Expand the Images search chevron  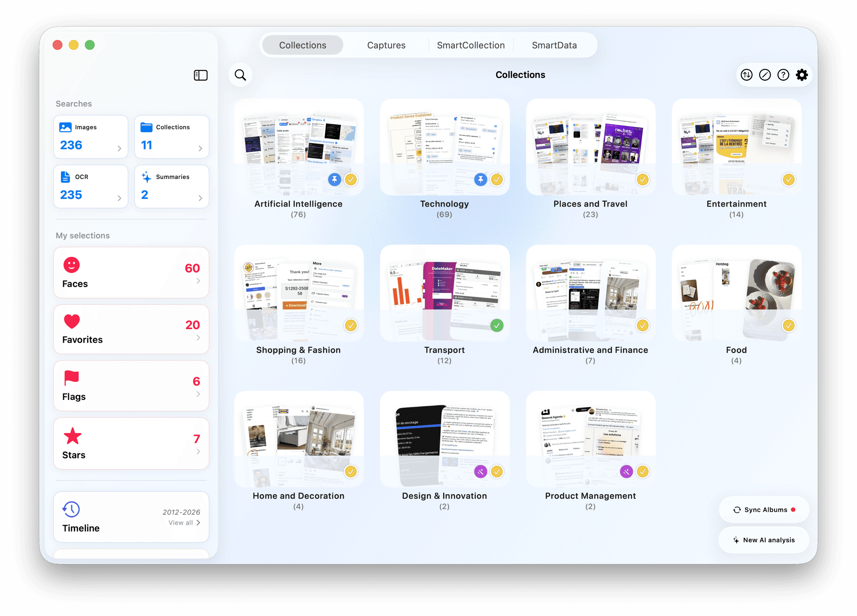click(120, 148)
